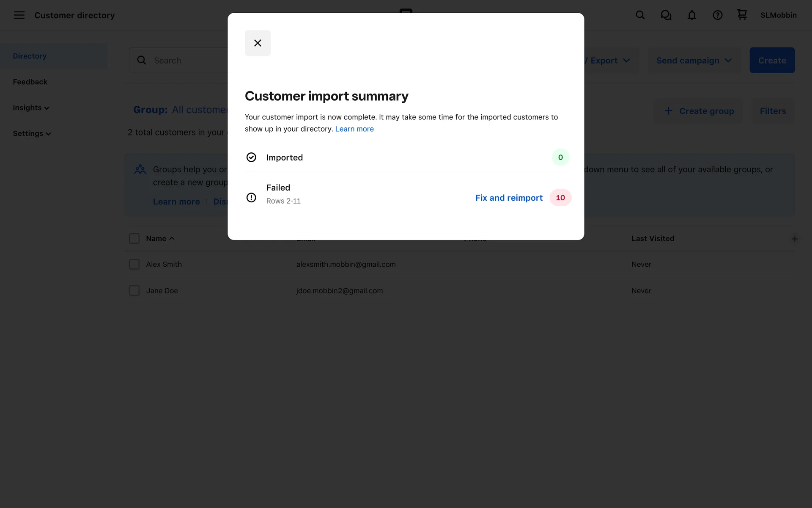This screenshot has height=508, width=812.
Task: Click the Failed warning icon
Action: 251,198
